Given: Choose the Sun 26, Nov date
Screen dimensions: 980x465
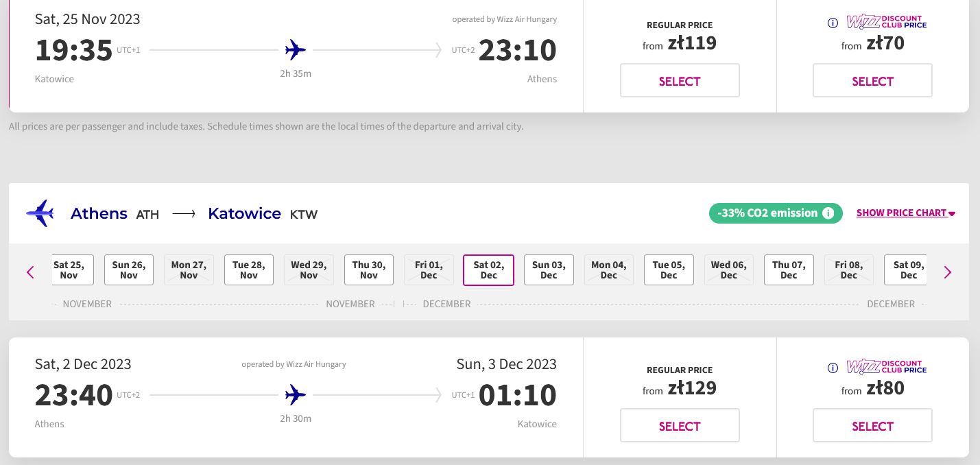Looking at the screenshot, I should [129, 270].
